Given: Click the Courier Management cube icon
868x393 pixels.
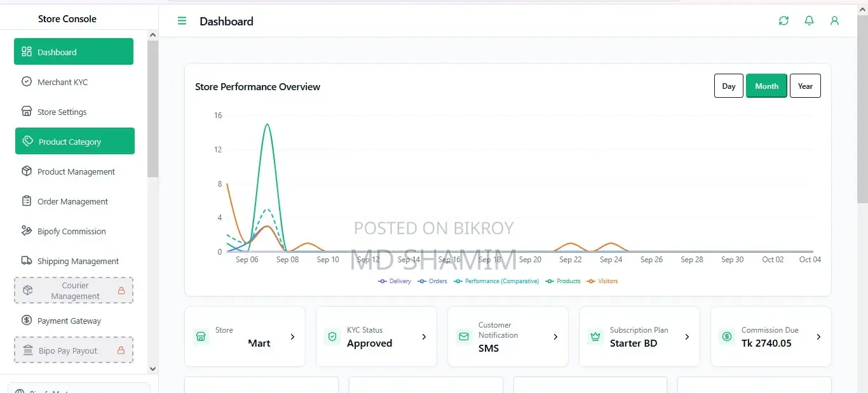Looking at the screenshot, I should 28,290.
